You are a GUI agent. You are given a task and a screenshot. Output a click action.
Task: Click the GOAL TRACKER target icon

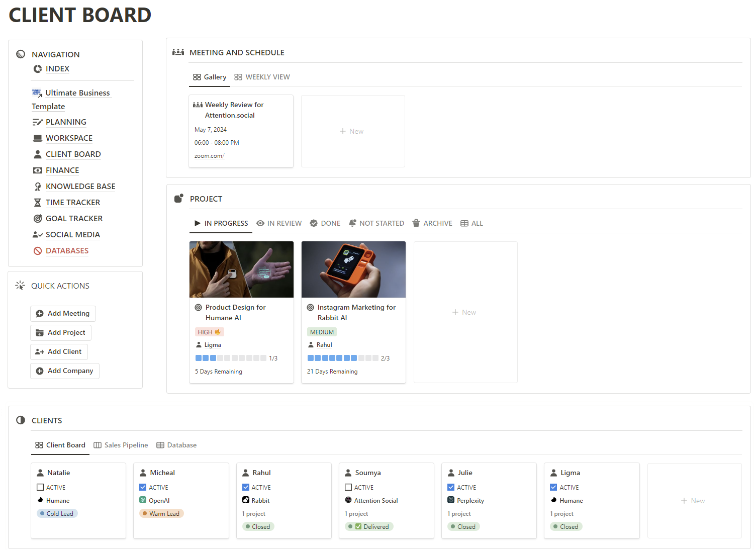tap(38, 219)
